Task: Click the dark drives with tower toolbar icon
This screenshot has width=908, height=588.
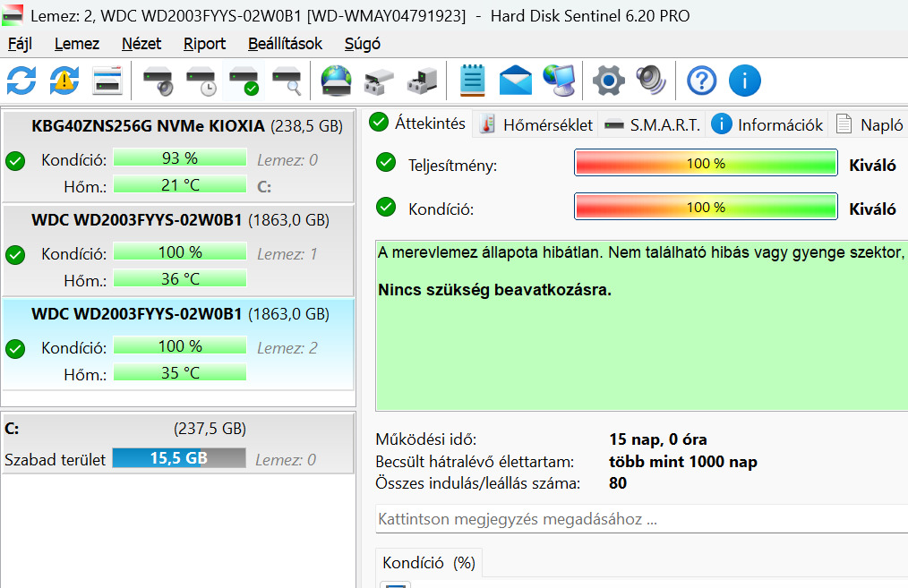Action: point(422,81)
